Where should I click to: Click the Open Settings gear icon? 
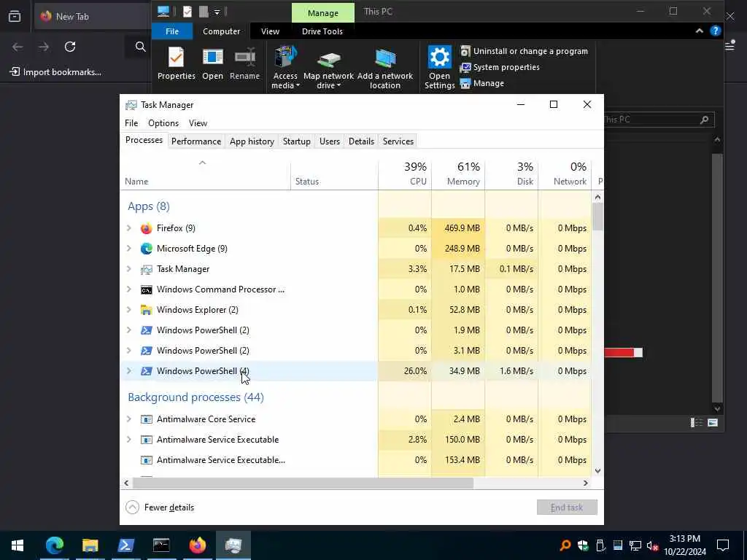tap(439, 58)
